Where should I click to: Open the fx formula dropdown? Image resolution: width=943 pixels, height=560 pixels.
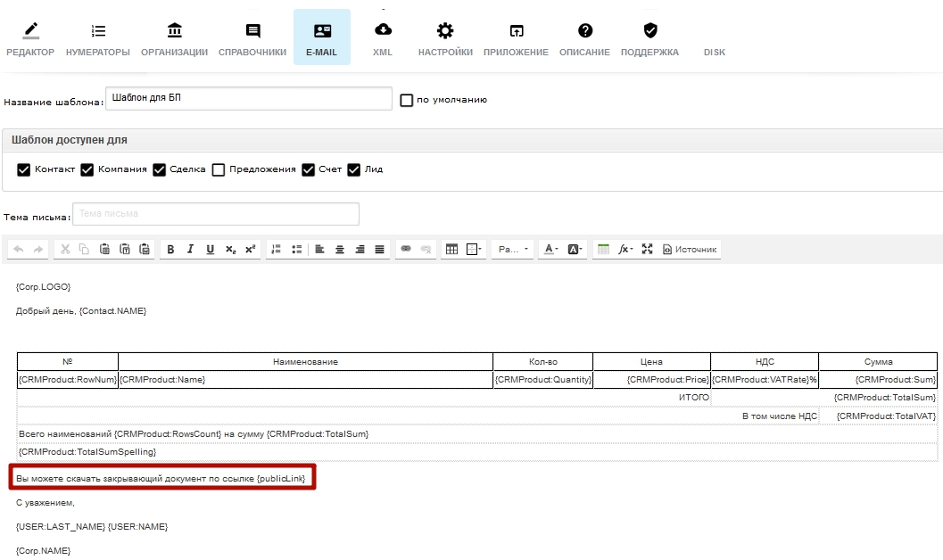pyautogui.click(x=626, y=250)
